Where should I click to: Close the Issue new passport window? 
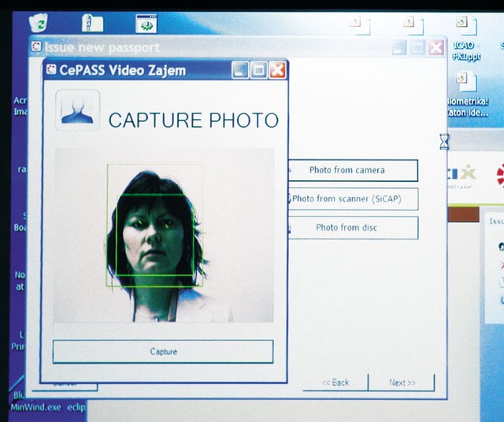pos(436,48)
